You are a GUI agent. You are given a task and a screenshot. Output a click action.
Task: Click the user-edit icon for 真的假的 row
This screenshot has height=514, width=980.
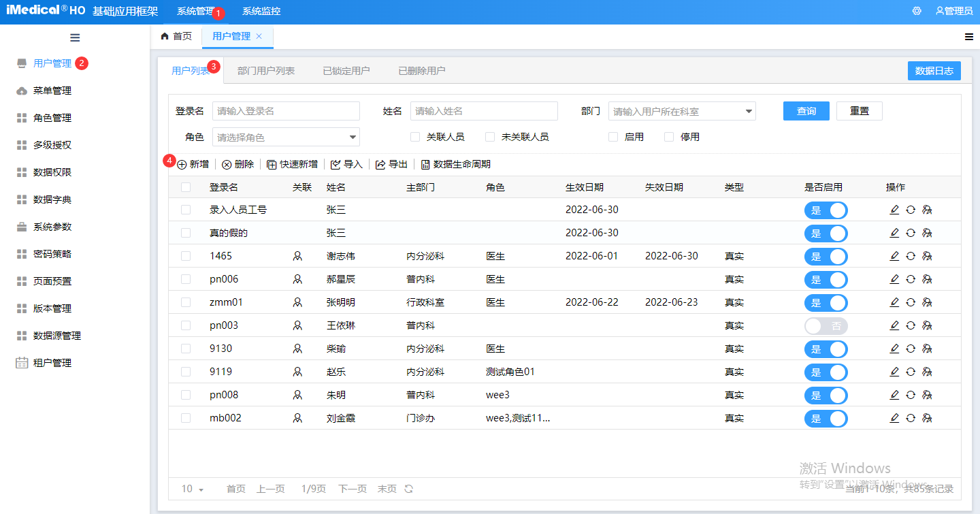(x=927, y=233)
